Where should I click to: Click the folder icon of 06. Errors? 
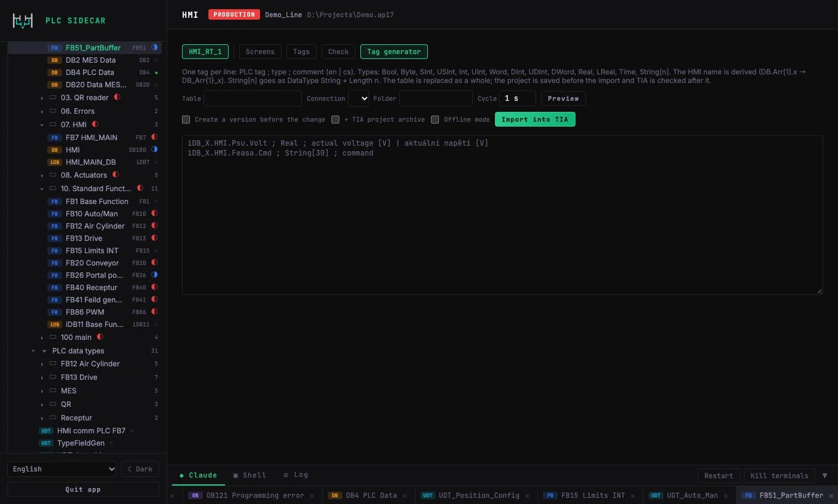coord(53,111)
